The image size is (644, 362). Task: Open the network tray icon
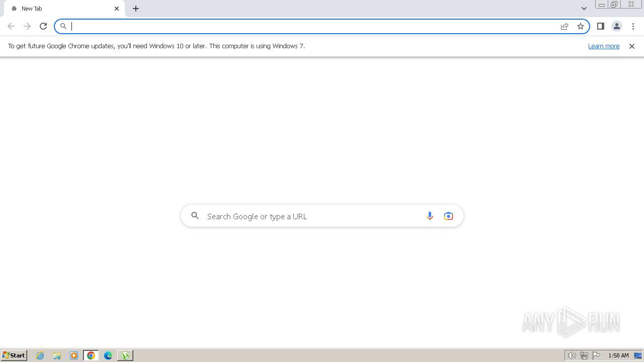pyautogui.click(x=584, y=355)
